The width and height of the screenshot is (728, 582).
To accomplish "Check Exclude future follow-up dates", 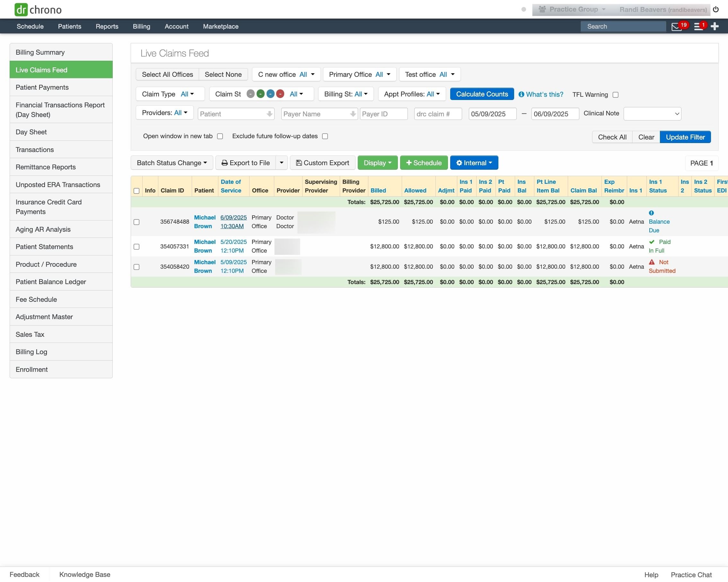I will click(x=325, y=136).
